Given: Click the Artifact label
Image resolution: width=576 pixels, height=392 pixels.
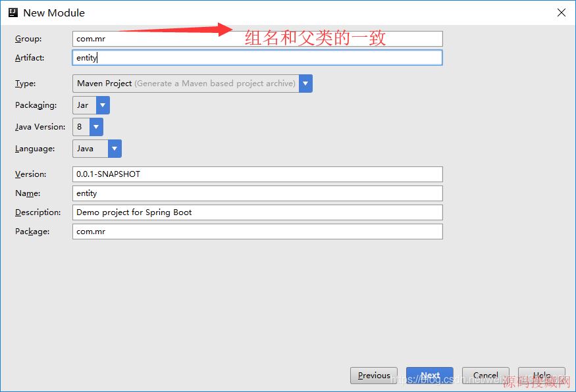Looking at the screenshot, I should tap(30, 58).
